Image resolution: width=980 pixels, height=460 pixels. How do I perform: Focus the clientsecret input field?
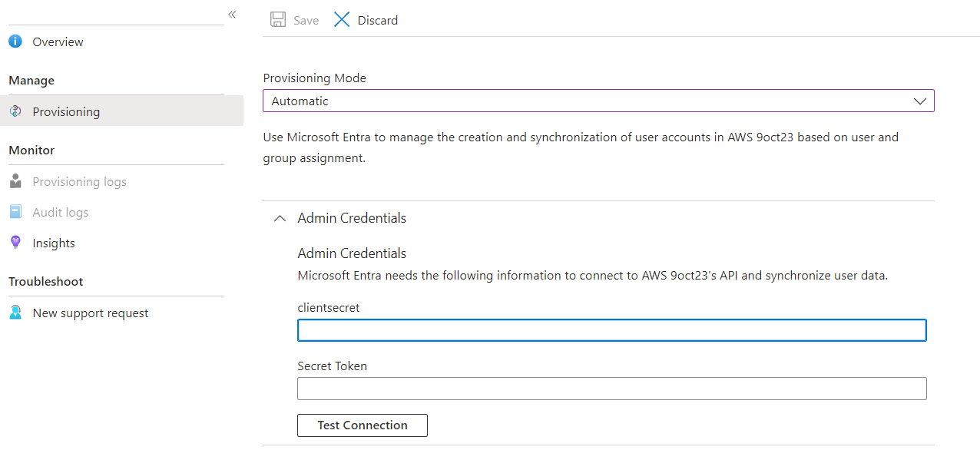pyautogui.click(x=611, y=330)
